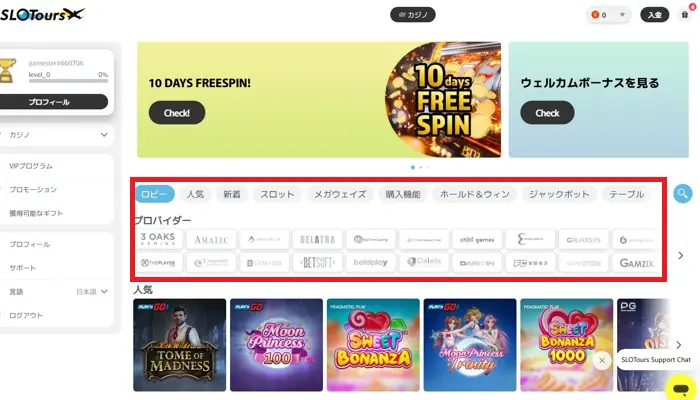The image size is (700, 400).
Task: Switch to the スロット tab
Action: click(x=277, y=194)
